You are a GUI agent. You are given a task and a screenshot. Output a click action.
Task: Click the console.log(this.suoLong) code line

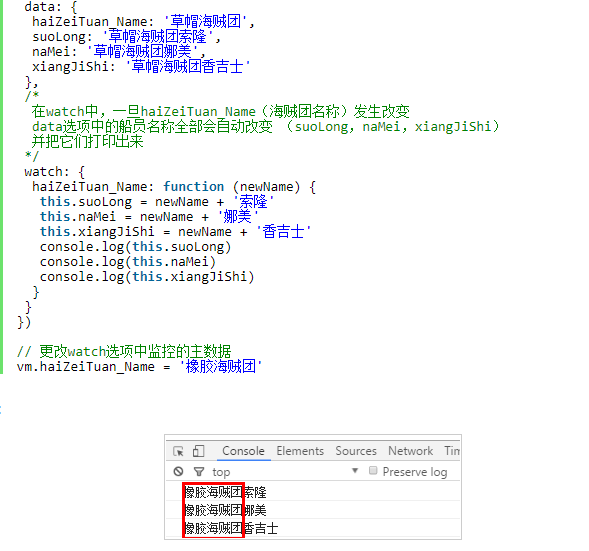[135, 247]
